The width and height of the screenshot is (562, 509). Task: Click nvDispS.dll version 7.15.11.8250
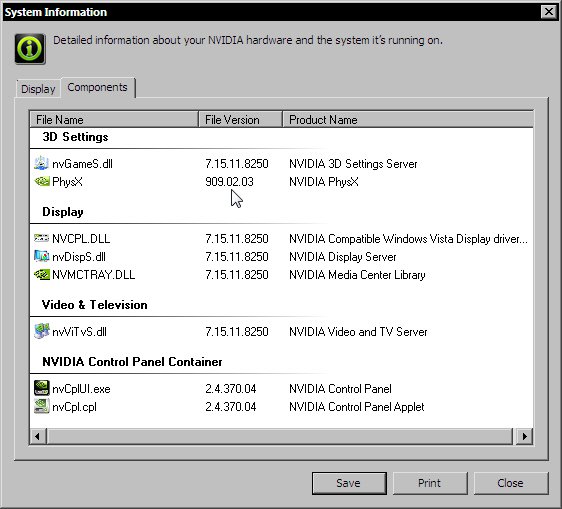(237, 257)
